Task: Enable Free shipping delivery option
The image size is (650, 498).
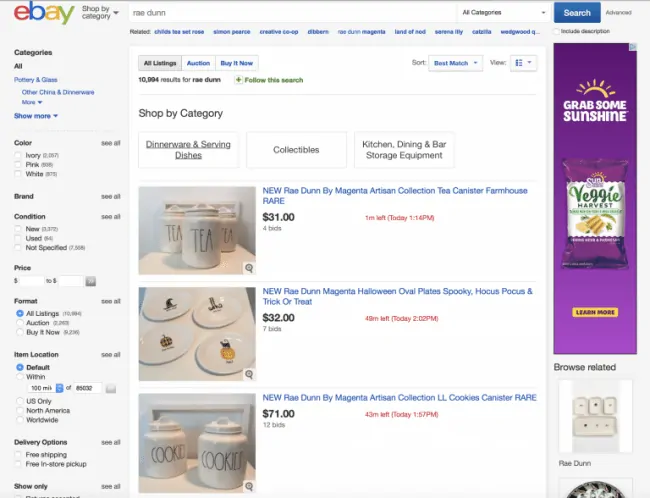Action: coord(18,454)
